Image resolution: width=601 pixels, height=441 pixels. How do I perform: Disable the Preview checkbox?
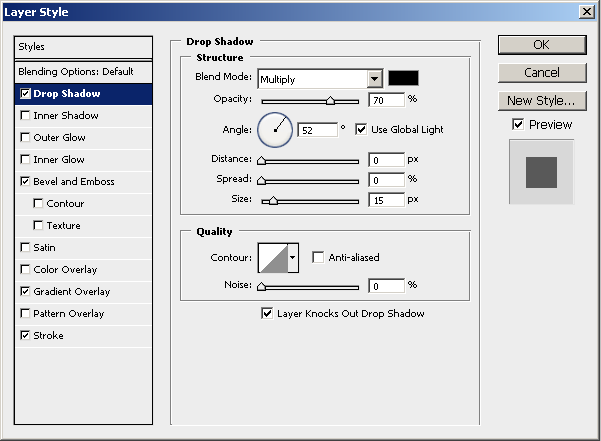click(517, 124)
